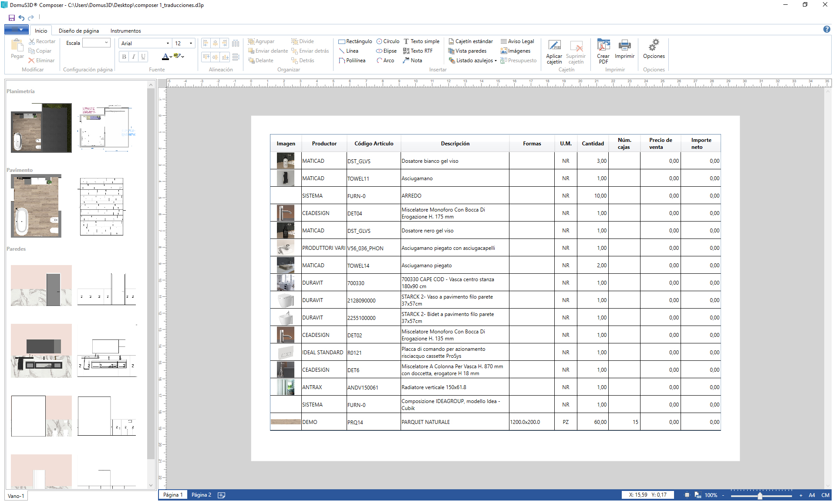The width and height of the screenshot is (836, 504).
Task: Align objects left icon
Action: tap(206, 43)
